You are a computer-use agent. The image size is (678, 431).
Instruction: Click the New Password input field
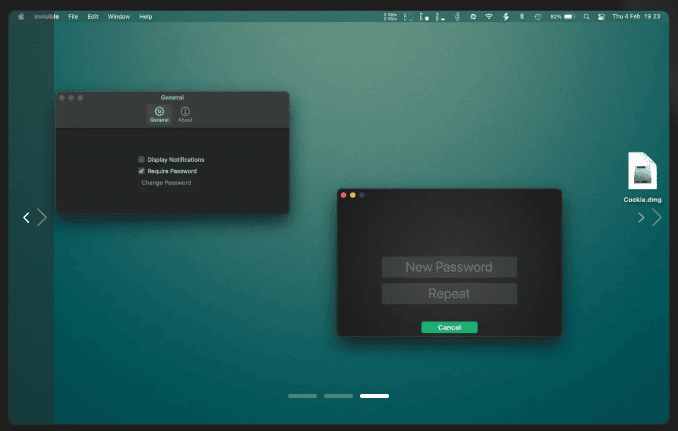click(449, 267)
